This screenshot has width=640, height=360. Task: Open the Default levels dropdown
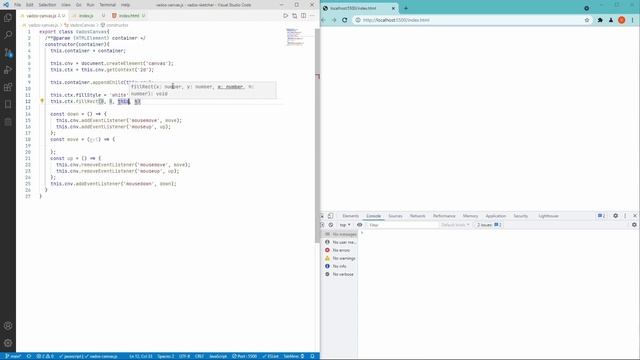pos(455,225)
